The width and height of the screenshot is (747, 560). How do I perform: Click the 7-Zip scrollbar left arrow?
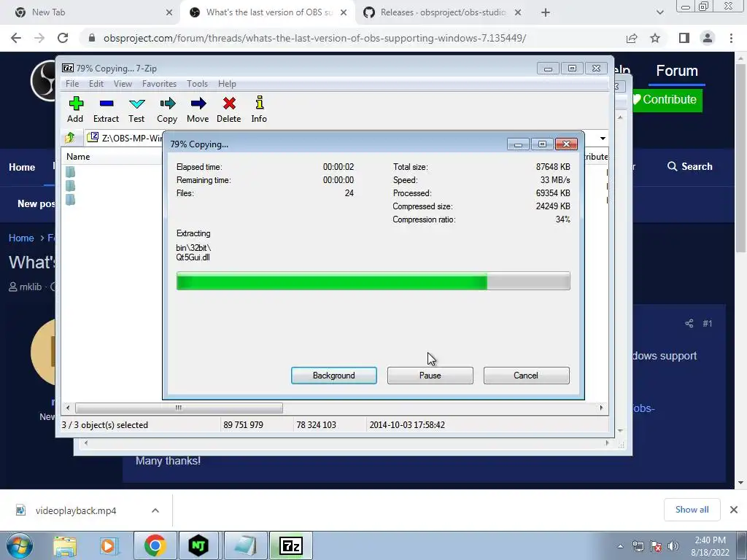(x=68, y=408)
